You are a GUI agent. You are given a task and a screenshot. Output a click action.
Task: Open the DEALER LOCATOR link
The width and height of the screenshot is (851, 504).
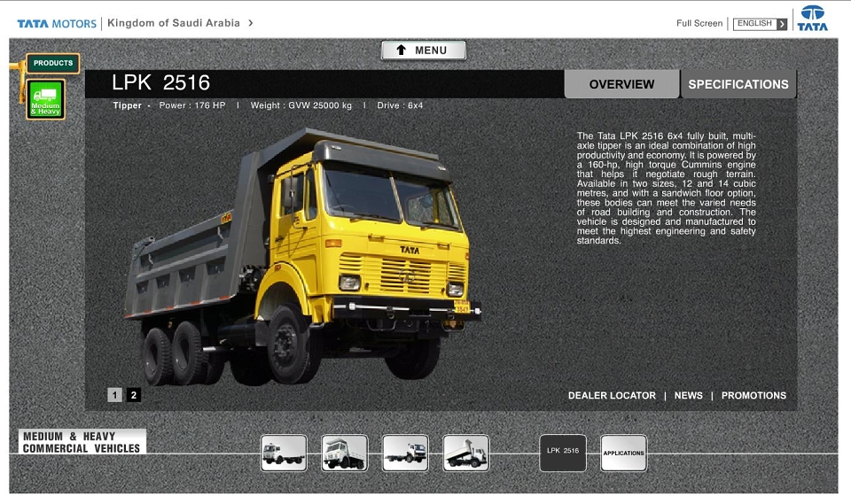(x=612, y=396)
